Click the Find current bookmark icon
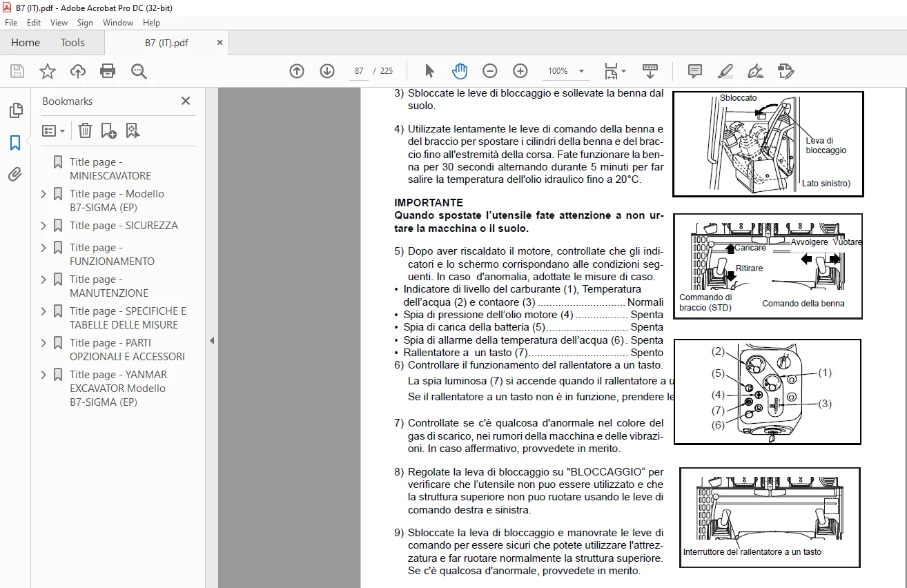This screenshot has width=907, height=588. coord(133,130)
